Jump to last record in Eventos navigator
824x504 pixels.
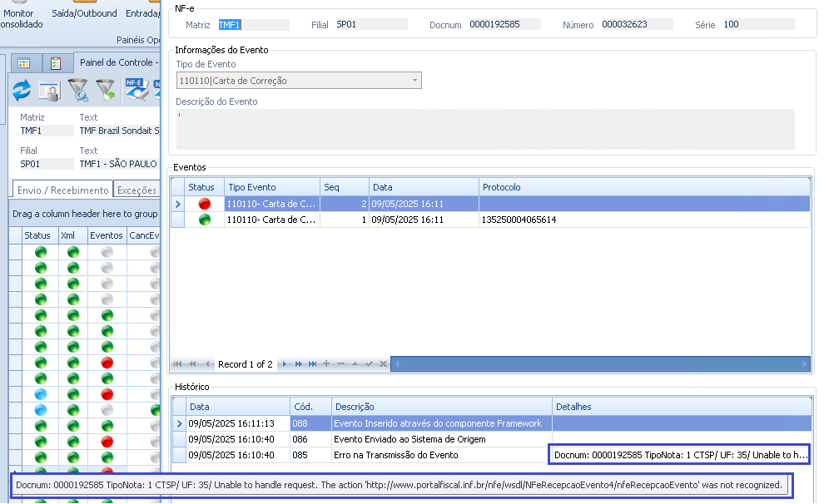(x=313, y=364)
